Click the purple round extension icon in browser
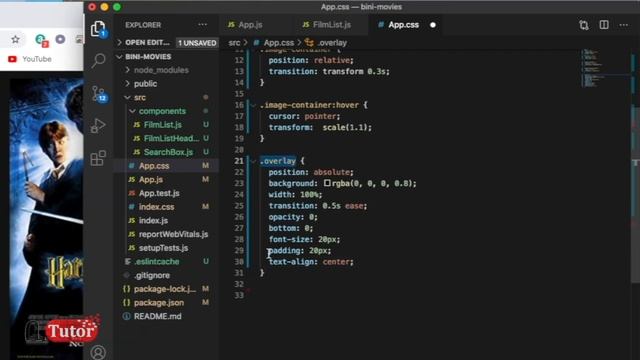640x360 pixels. 60,39
